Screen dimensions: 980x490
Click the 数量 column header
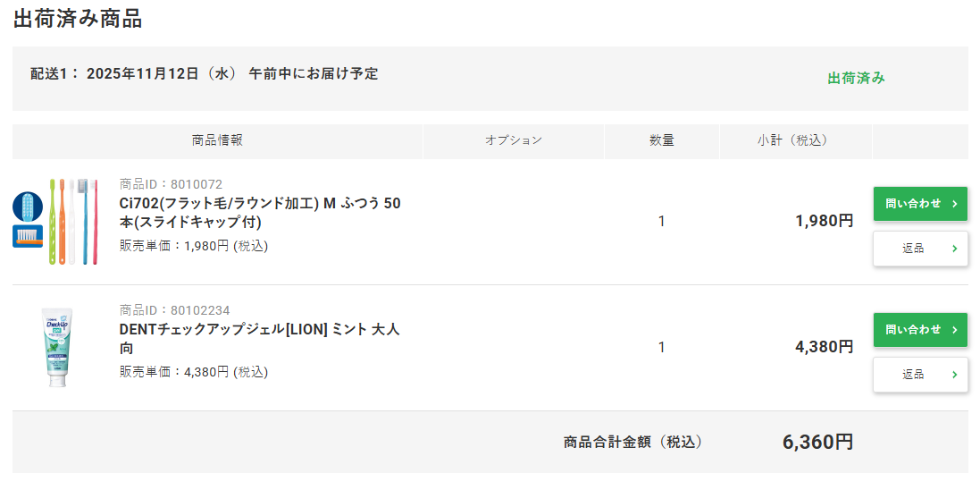click(x=662, y=140)
